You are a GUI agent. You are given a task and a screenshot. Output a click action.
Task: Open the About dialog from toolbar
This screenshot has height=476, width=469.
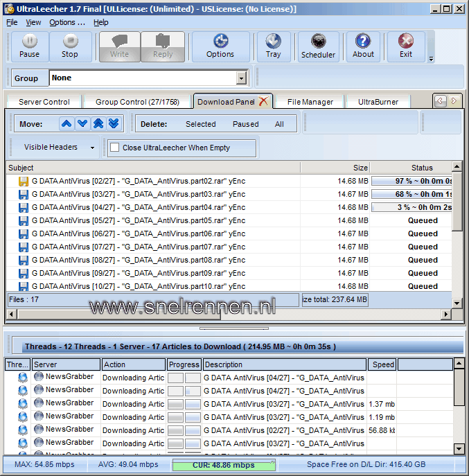pos(363,46)
